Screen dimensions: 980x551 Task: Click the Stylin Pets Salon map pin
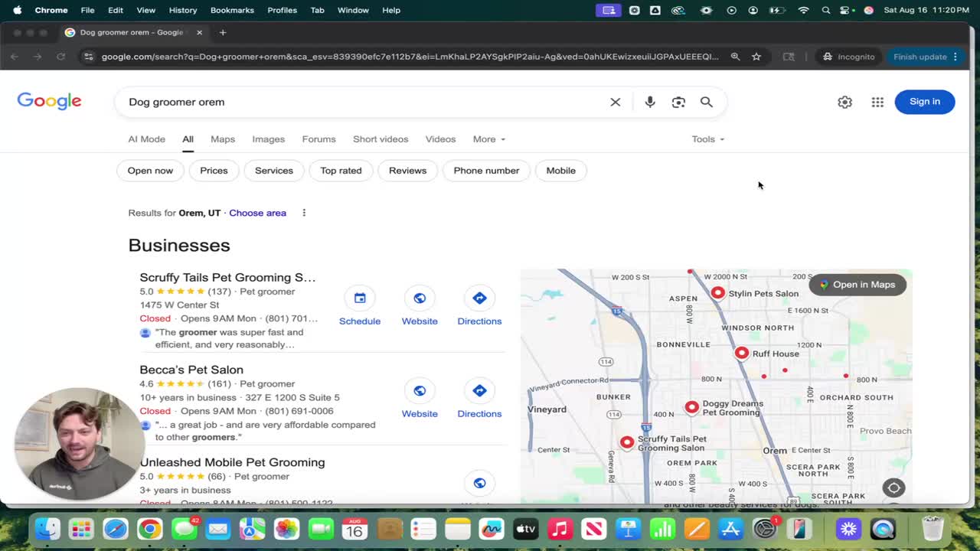click(717, 292)
